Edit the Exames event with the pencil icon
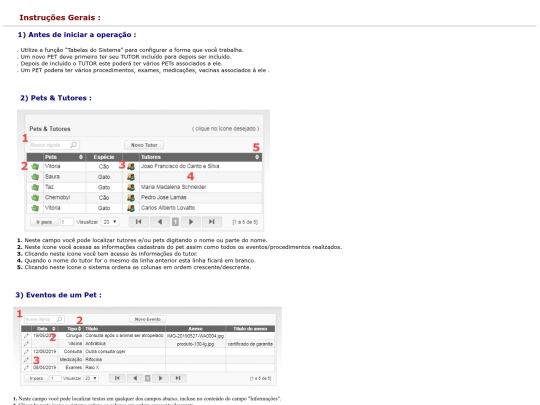This screenshot has height=405, width=540. pyautogui.click(x=26, y=367)
